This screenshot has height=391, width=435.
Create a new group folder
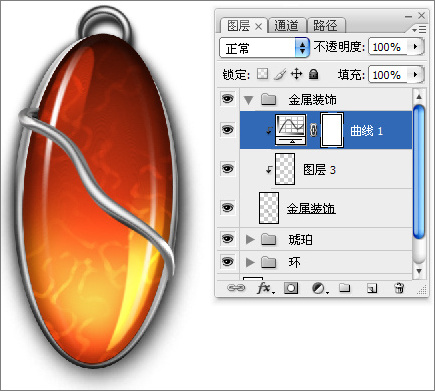[345, 287]
